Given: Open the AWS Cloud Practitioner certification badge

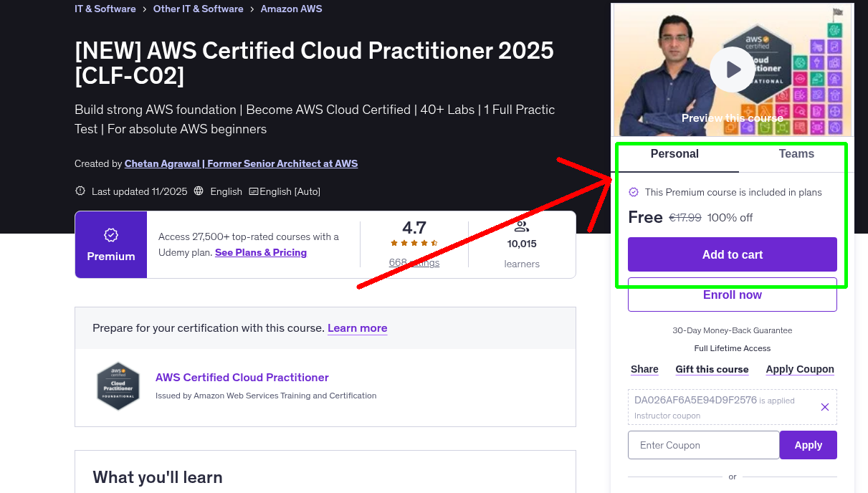Looking at the screenshot, I should pyautogui.click(x=118, y=386).
